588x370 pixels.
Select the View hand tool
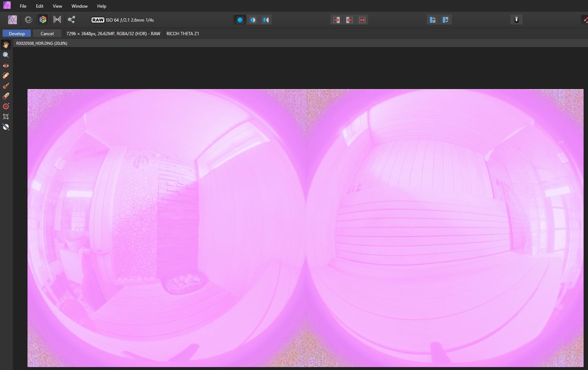click(x=6, y=45)
